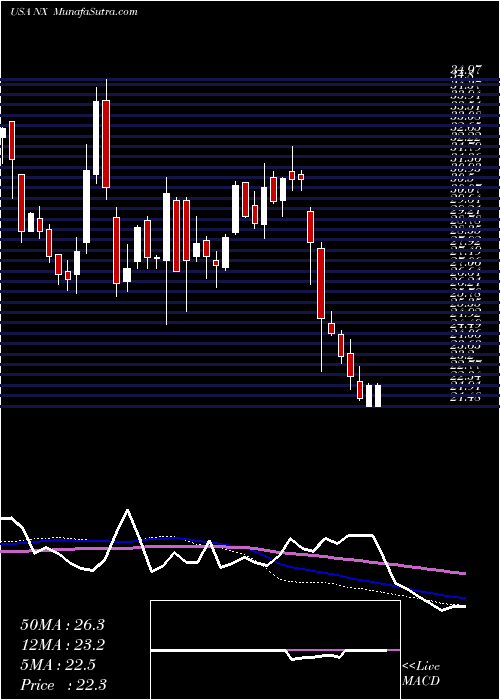The image size is (500, 700).
Task: Click the 'USA NX MunafaSutra.com' chart title
Action: click(x=74, y=12)
